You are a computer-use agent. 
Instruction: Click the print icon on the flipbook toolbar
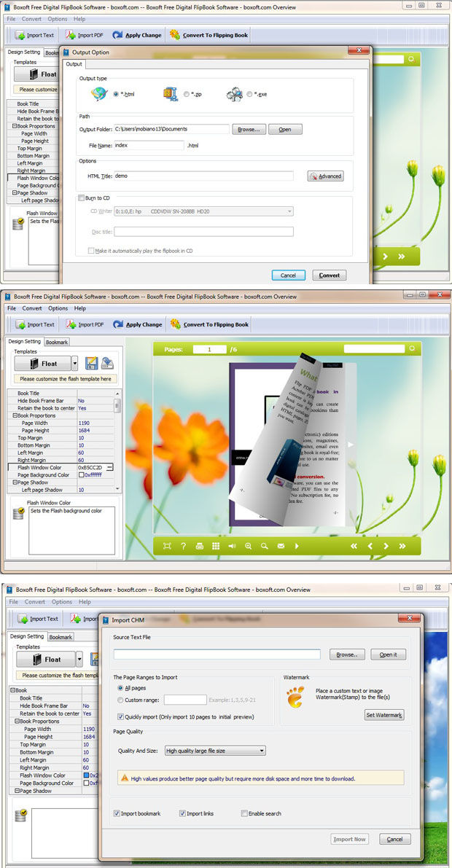(x=200, y=546)
